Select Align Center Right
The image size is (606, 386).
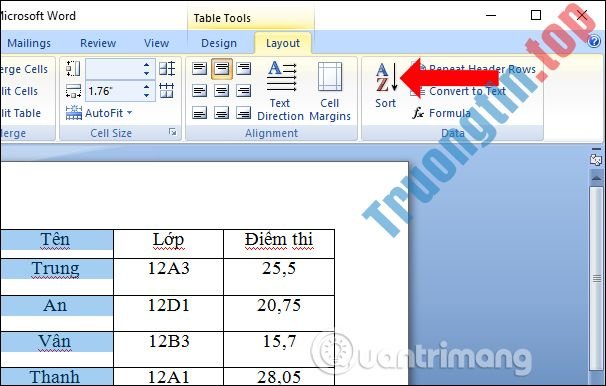point(243,91)
